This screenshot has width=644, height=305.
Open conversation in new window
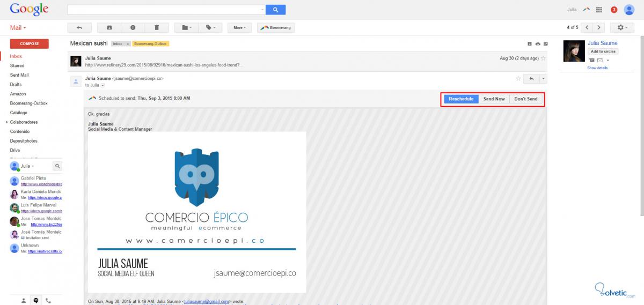pos(546,44)
